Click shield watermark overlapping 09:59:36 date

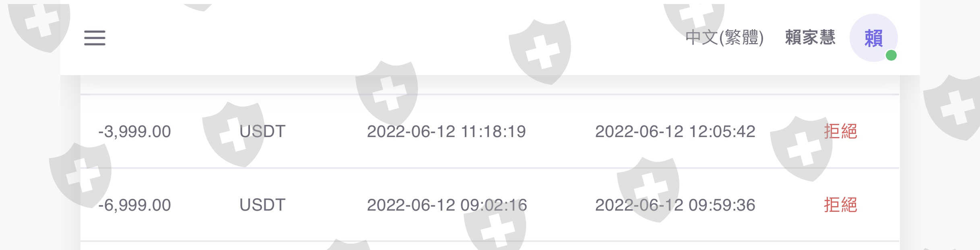[x=648, y=190]
